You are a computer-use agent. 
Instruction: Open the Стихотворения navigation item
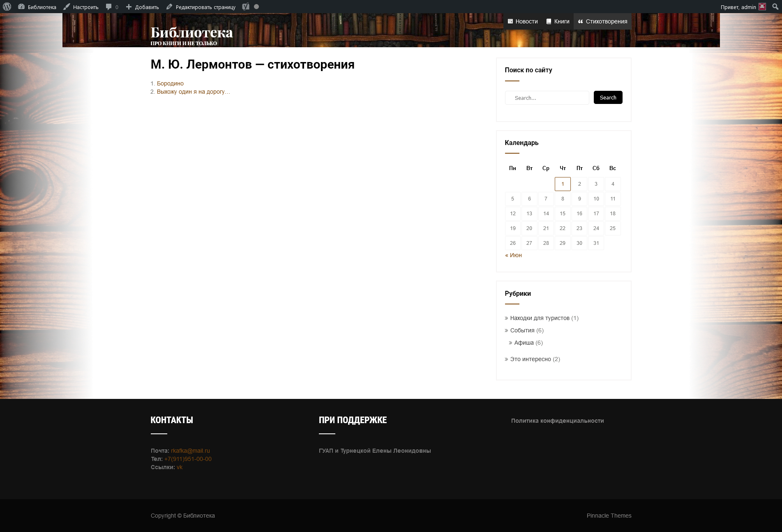602,21
